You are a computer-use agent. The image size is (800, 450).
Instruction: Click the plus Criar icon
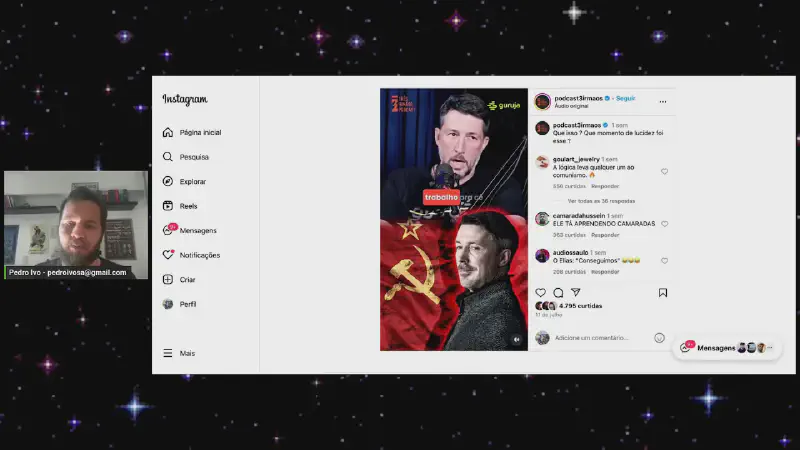pyautogui.click(x=168, y=279)
